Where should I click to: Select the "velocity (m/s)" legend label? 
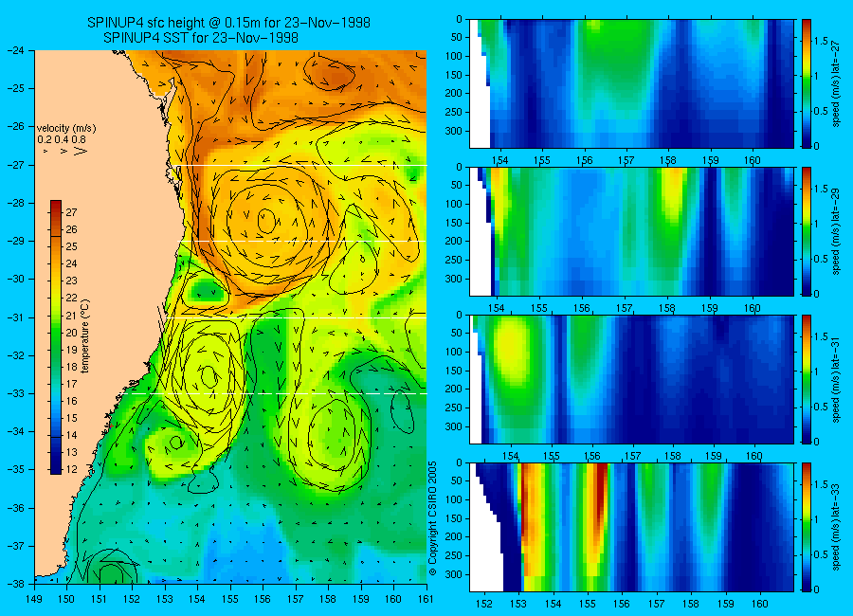[66, 129]
